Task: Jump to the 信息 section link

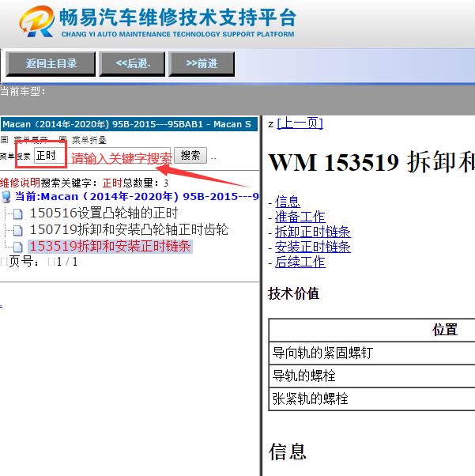Action: point(288,202)
